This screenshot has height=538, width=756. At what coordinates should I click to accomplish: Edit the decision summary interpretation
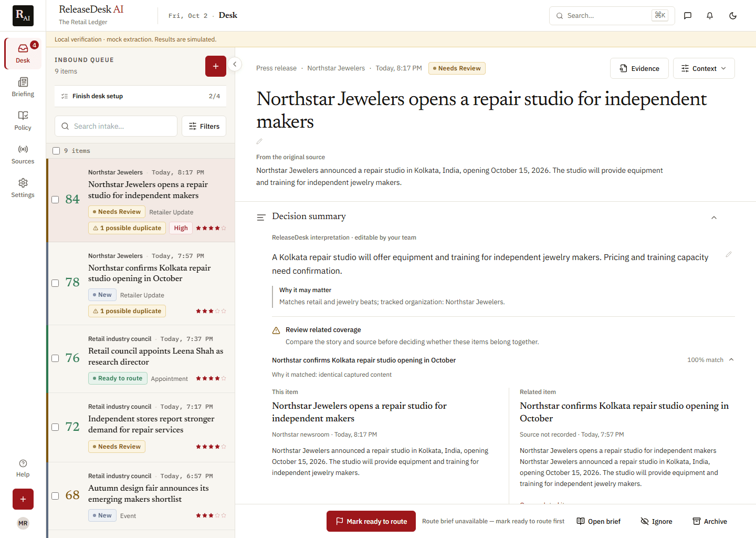point(729,254)
